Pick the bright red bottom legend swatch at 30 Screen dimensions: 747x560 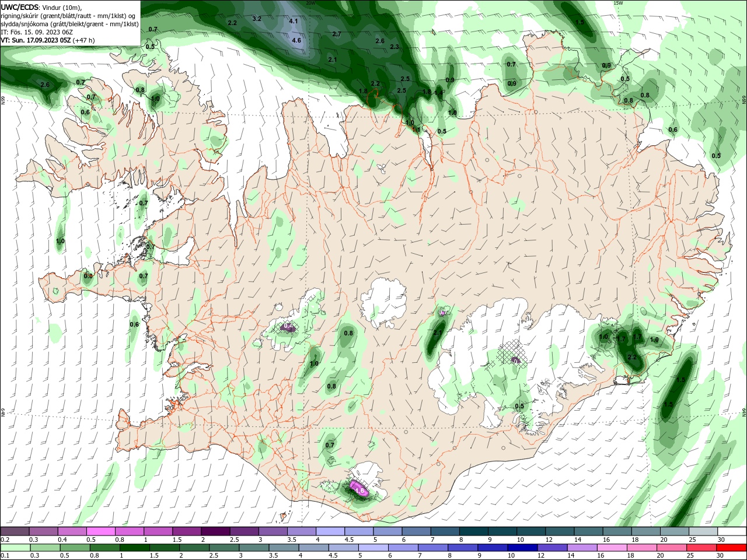pyautogui.click(x=731, y=548)
